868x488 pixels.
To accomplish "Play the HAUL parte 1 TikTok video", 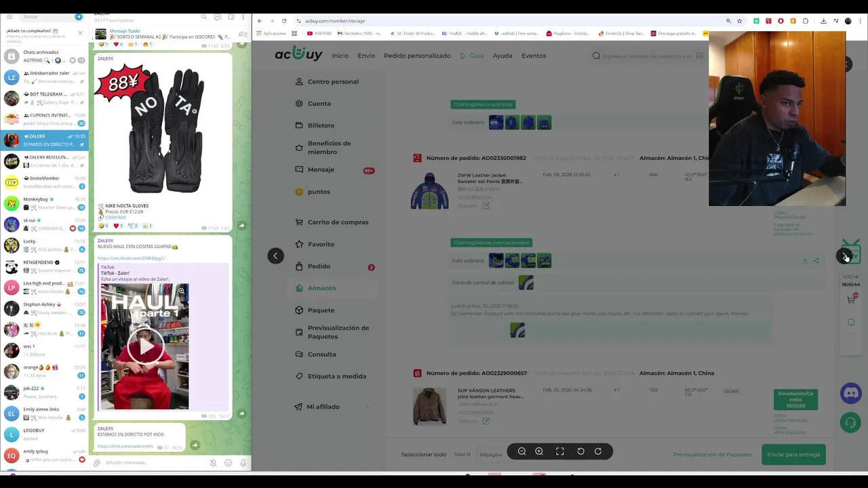I will coord(145,347).
